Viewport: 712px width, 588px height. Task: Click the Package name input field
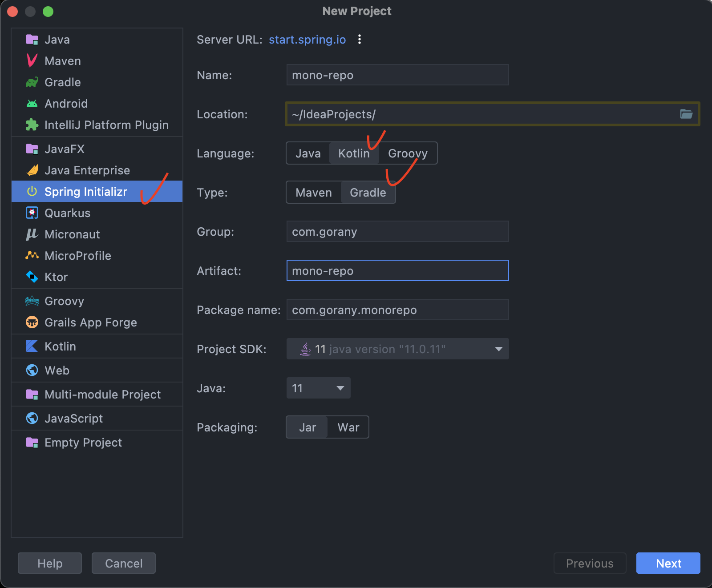[x=397, y=310]
